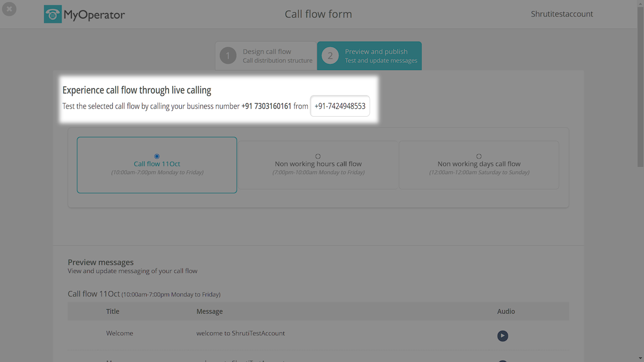The height and width of the screenshot is (362, 644).
Task: Click the vertical page scrollbar
Action: pyautogui.click(x=640, y=101)
